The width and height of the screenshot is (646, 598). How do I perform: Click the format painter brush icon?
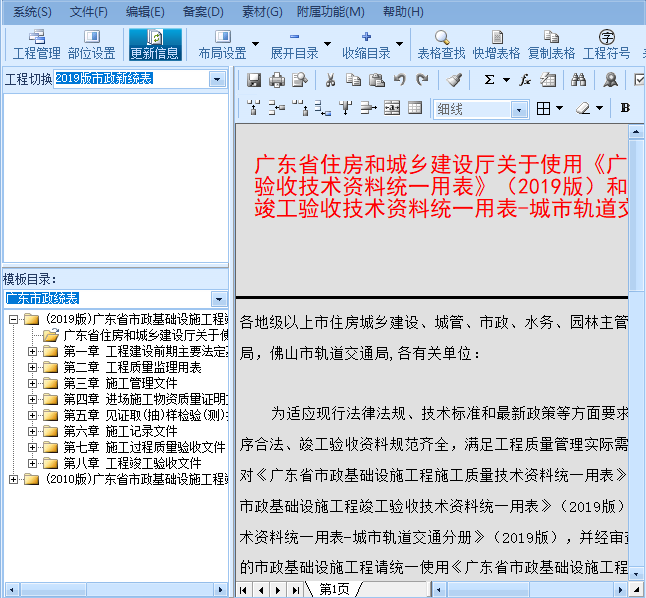point(454,80)
